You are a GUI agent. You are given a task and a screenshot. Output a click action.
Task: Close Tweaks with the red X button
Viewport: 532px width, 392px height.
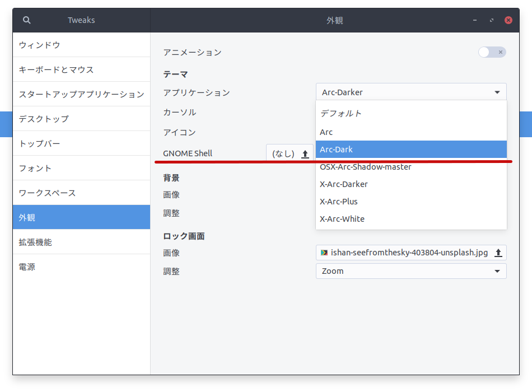[x=508, y=20]
